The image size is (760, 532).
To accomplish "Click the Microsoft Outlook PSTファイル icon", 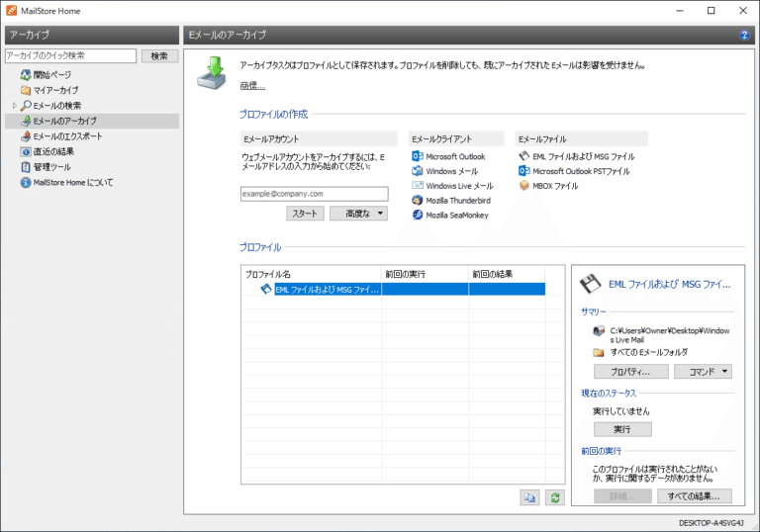I will point(523,170).
